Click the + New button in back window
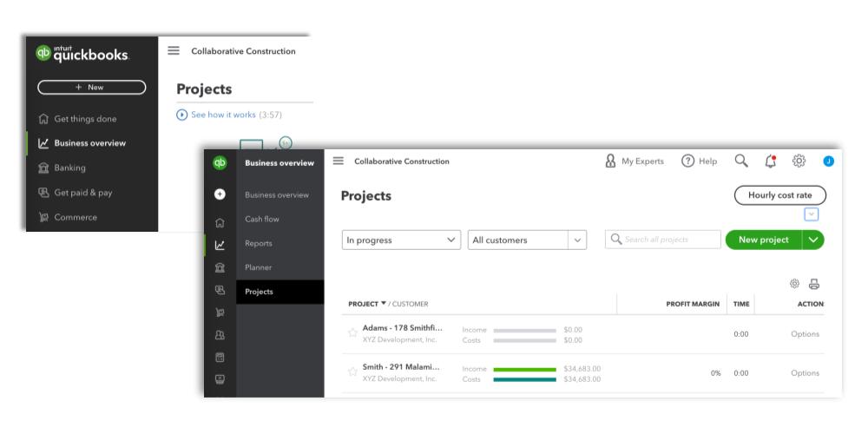 click(x=92, y=87)
